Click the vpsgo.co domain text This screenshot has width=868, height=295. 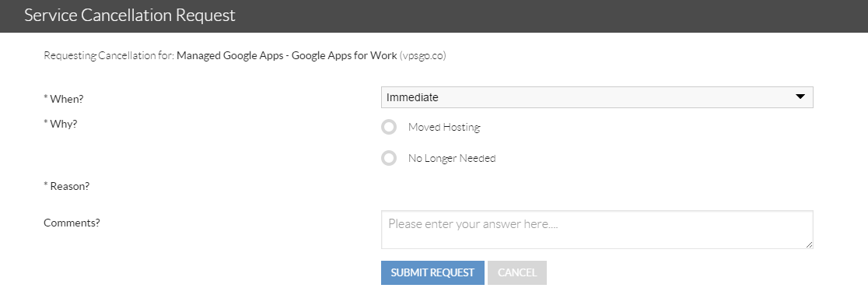pos(423,55)
